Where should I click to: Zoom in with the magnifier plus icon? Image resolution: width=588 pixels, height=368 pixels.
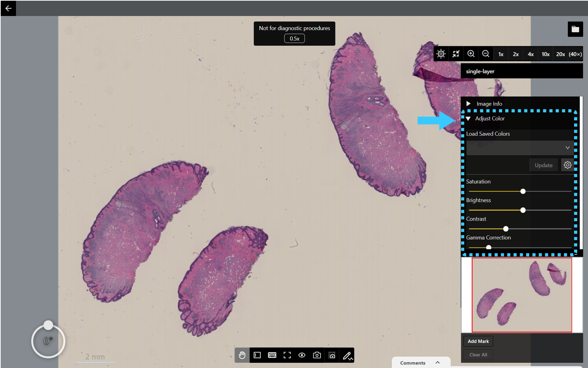(x=471, y=54)
